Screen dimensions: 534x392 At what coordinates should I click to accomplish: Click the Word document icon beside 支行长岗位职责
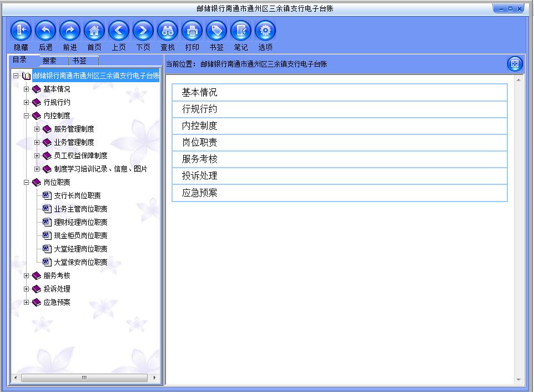point(47,195)
